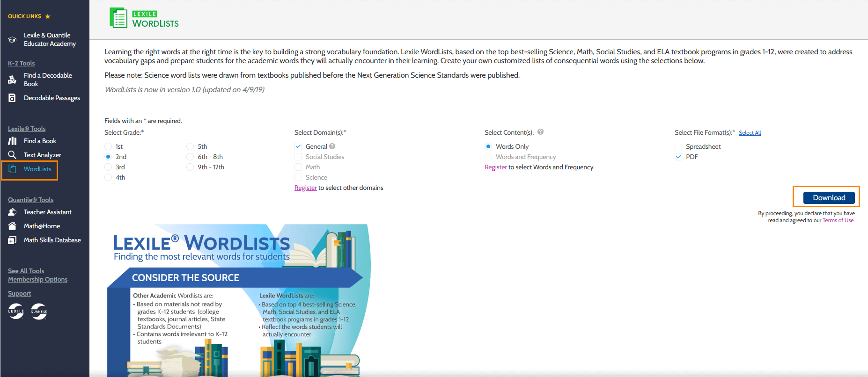The image size is (868, 377).
Task: Click the Text Analyzer magnifier icon
Action: (x=13, y=155)
